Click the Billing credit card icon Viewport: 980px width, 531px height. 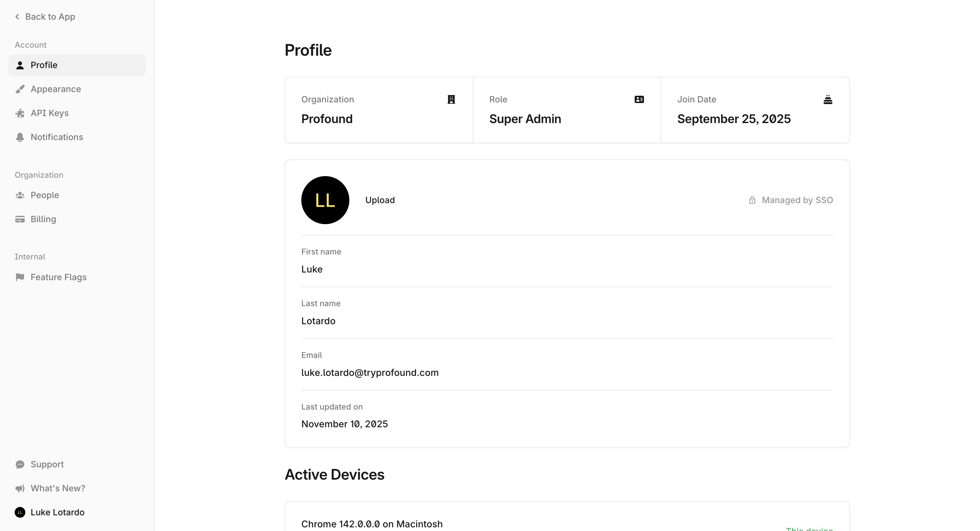coord(20,219)
